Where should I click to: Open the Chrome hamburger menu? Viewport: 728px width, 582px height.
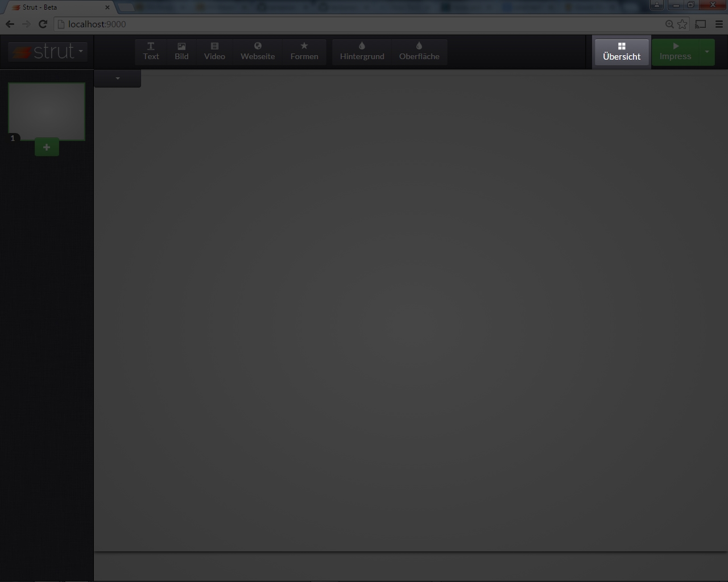point(719,24)
